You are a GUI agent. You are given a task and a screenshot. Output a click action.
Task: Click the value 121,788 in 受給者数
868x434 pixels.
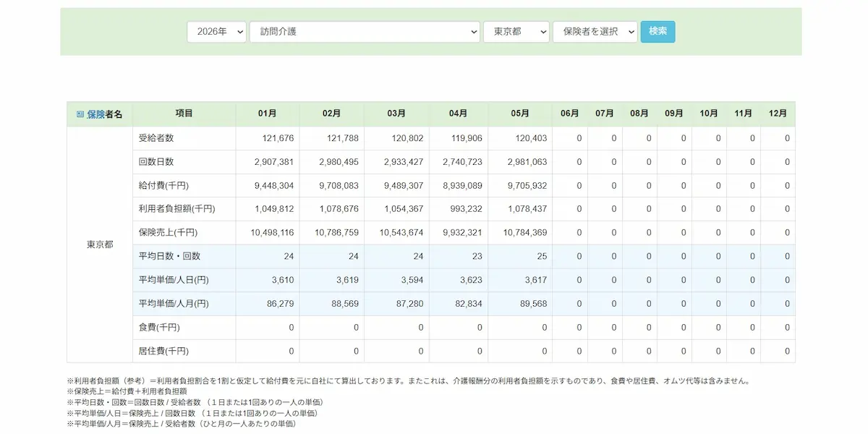coord(343,138)
